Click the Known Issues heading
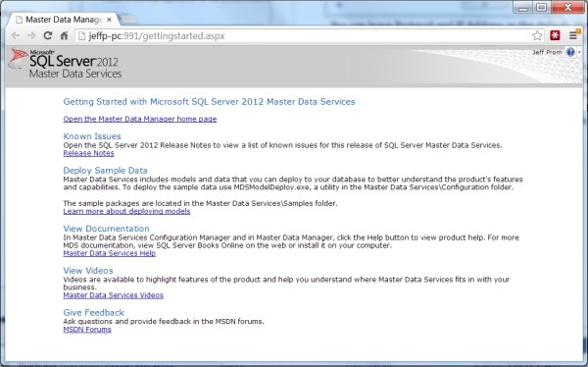Image resolution: width=588 pixels, height=367 pixels. 92,136
